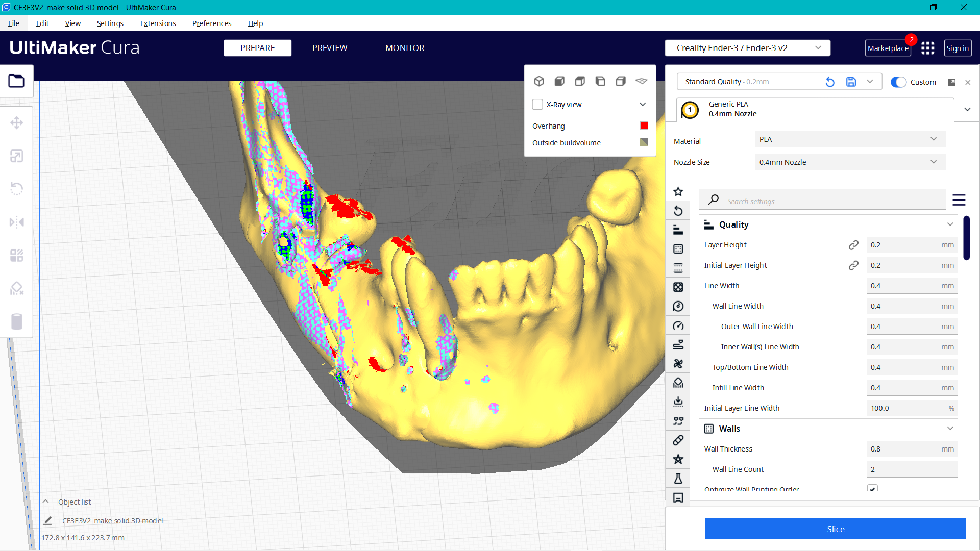This screenshot has height=551, width=980.
Task: Open the Experimental settings flask icon
Action: (678, 478)
